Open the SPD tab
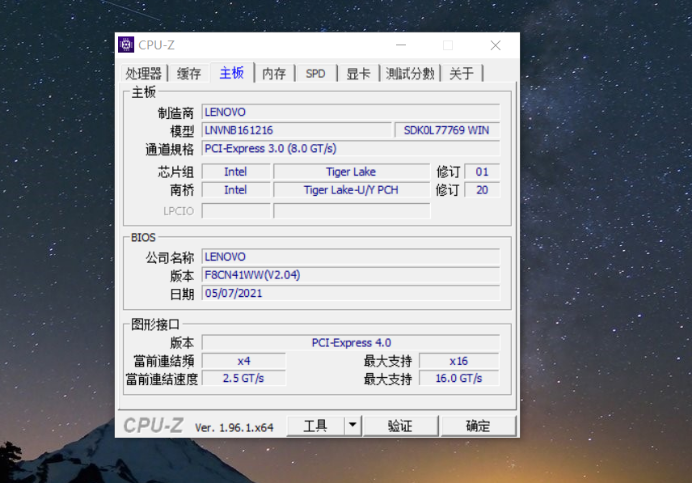Screen dimensions: 692x483 tap(316, 73)
